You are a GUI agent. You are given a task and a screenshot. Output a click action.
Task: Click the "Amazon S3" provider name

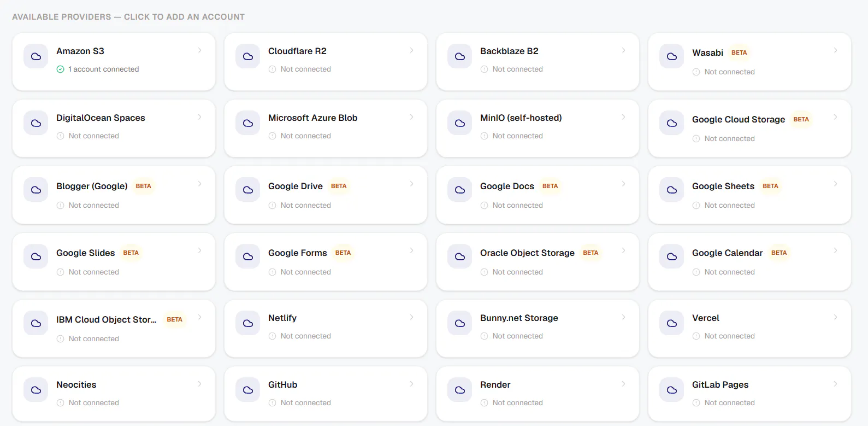[80, 51]
